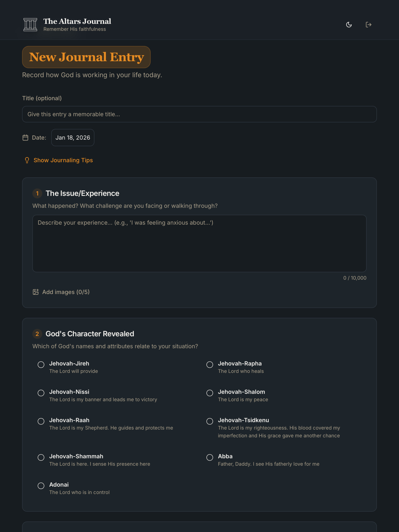Click The Altars Journal title link
The width and height of the screenshot is (399, 532).
tap(77, 21)
